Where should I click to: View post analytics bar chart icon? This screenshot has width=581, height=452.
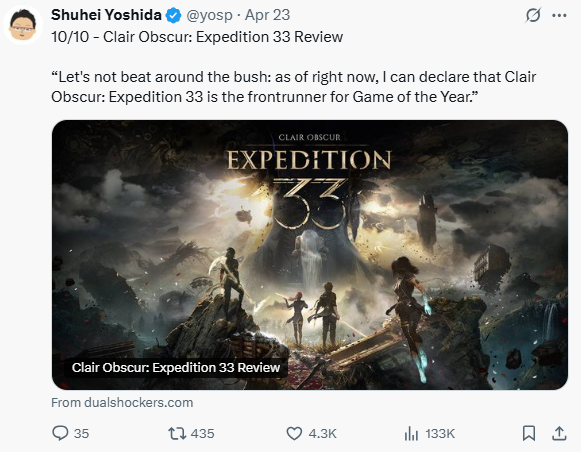click(x=411, y=433)
